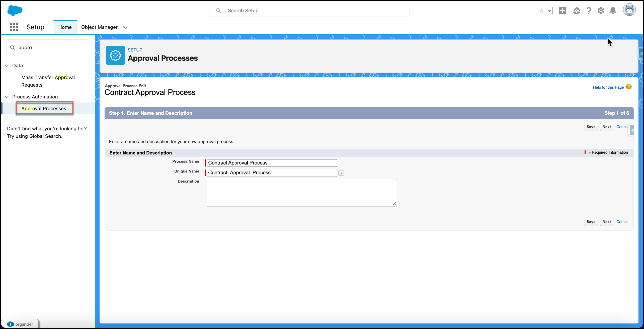
Task: Click the Search Setup field
Action: pyautogui.click(x=309, y=11)
